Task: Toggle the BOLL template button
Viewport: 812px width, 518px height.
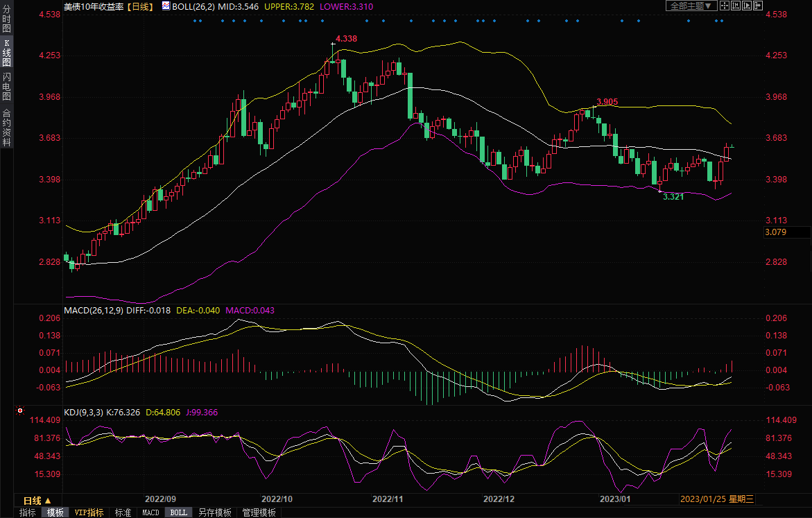Action: tap(178, 512)
